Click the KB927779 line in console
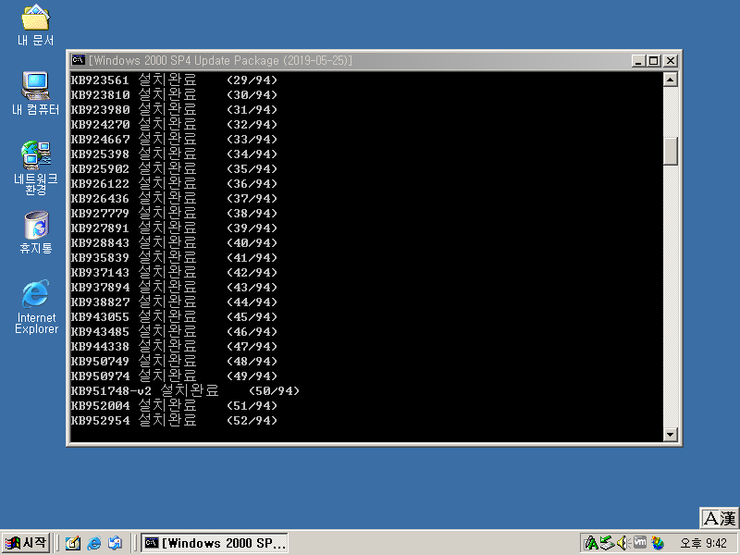Viewport: 740px width, 555px height. [x=174, y=213]
